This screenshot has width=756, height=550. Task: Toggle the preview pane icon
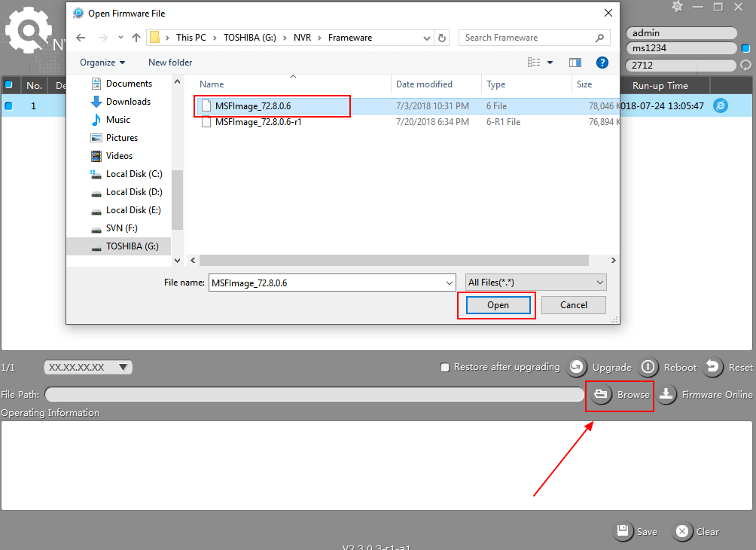pyautogui.click(x=575, y=63)
